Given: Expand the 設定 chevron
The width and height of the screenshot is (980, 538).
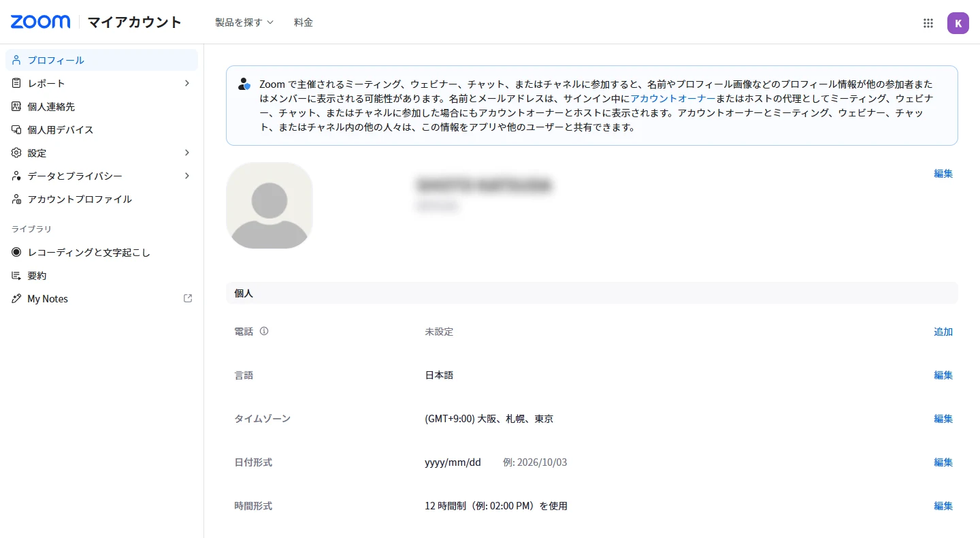Looking at the screenshot, I should [187, 153].
